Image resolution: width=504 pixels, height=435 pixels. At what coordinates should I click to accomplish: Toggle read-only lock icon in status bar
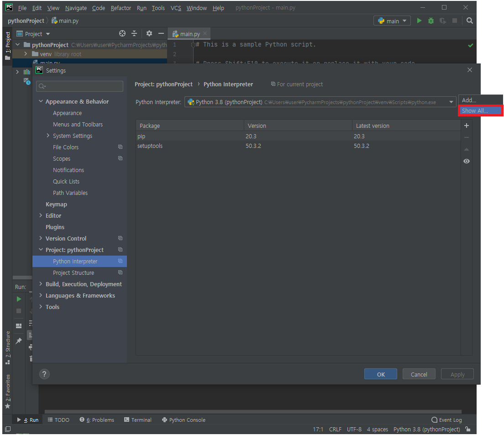(468, 429)
